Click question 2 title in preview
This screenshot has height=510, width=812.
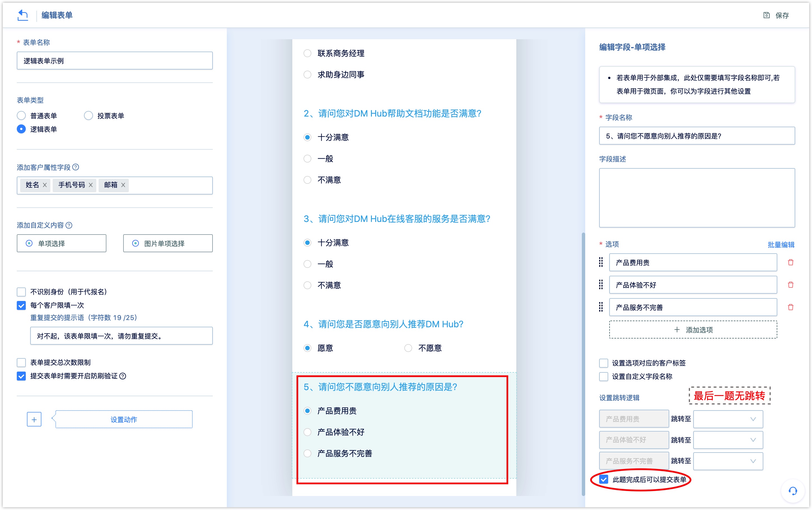tap(392, 113)
